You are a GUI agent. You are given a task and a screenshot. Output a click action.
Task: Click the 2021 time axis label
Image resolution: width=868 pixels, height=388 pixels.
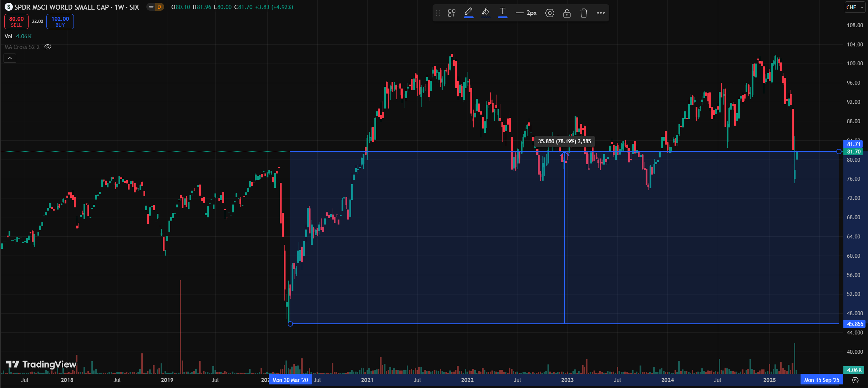pos(367,380)
